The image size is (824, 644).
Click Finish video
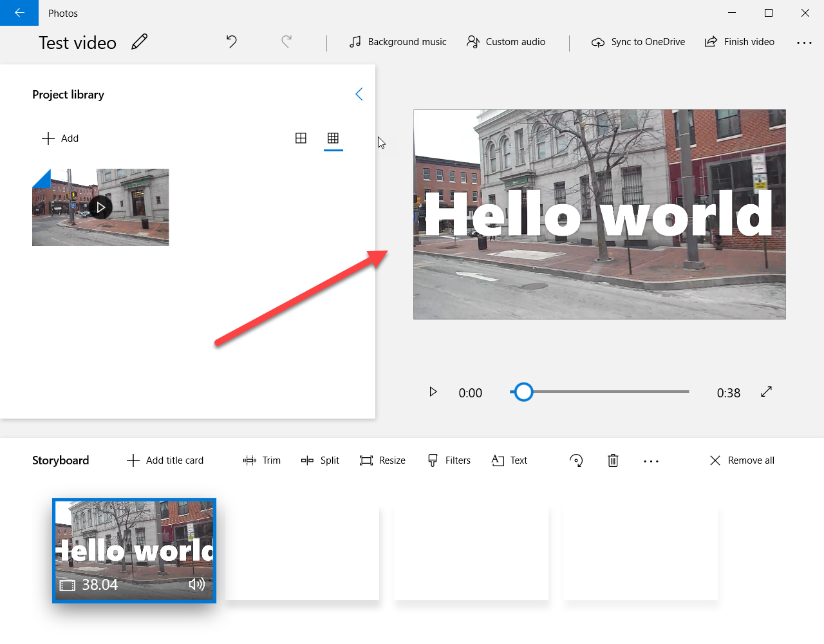click(x=740, y=42)
